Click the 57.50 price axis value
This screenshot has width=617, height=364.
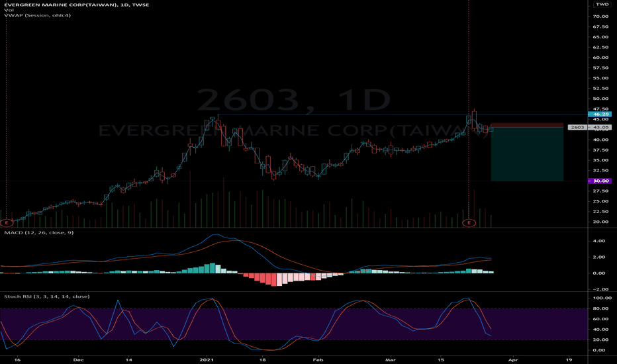[601, 68]
